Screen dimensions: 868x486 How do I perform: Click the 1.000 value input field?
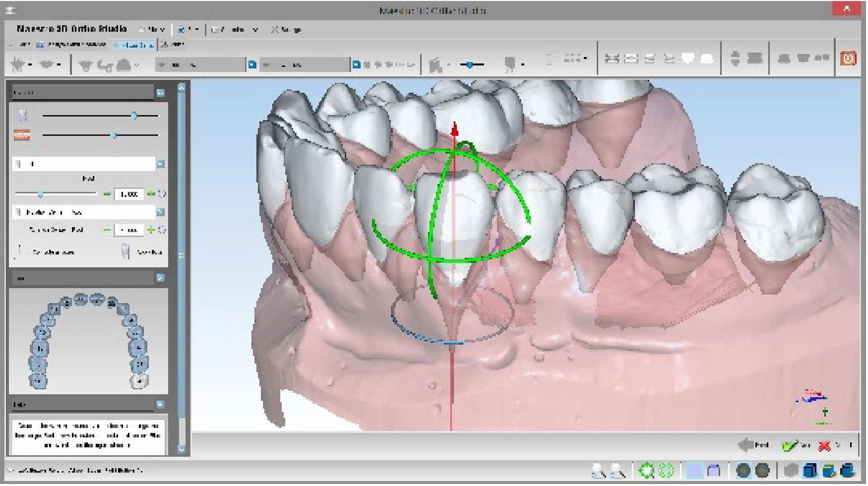tap(129, 194)
